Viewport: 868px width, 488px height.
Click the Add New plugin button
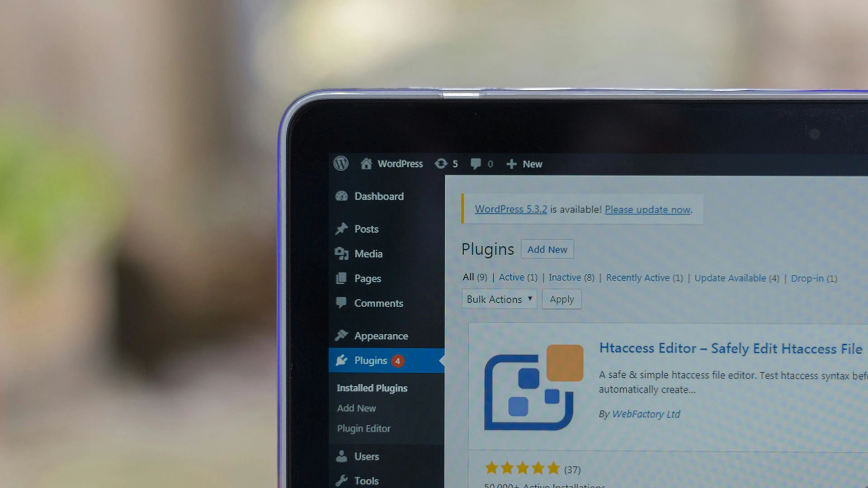(x=547, y=249)
